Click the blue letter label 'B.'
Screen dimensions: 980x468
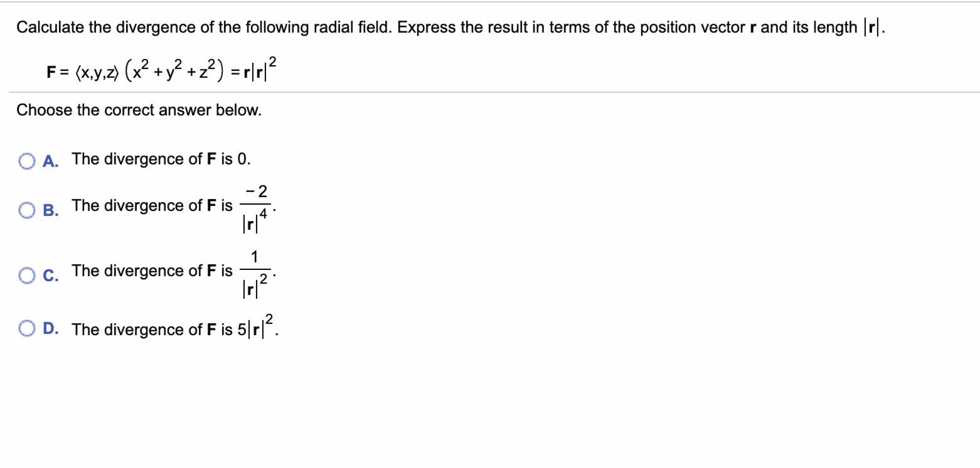point(51,210)
